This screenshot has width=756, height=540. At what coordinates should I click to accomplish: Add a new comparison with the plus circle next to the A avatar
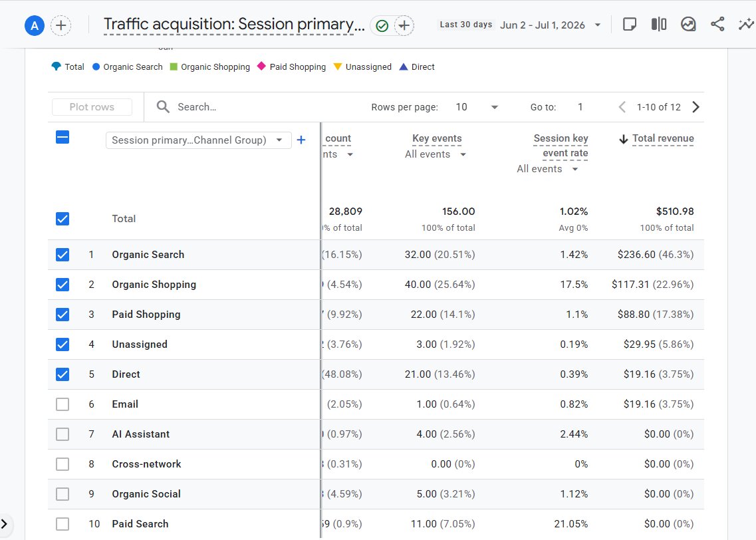[61, 25]
